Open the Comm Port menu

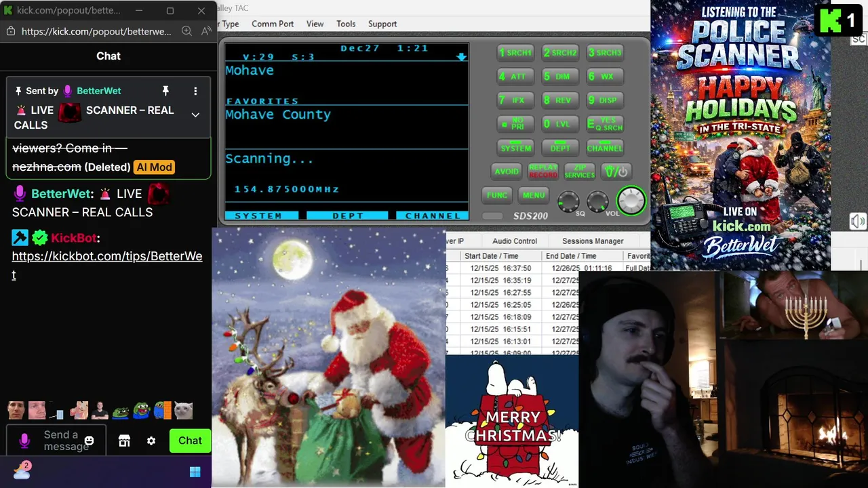coord(273,24)
